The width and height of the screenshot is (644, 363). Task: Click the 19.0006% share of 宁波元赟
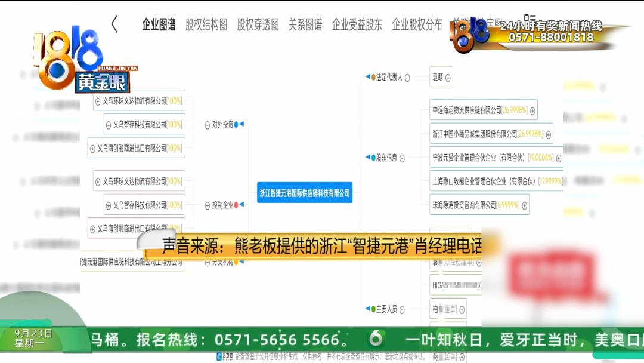pos(540,158)
